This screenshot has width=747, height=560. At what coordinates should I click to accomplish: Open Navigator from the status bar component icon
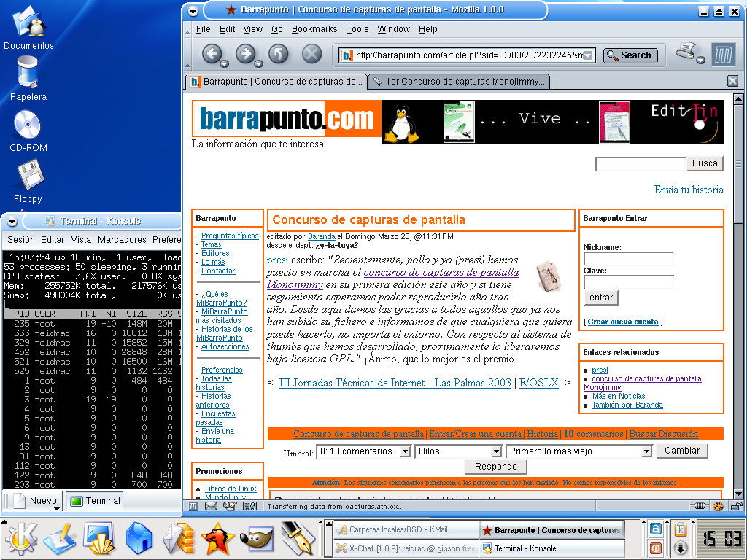tap(193, 506)
